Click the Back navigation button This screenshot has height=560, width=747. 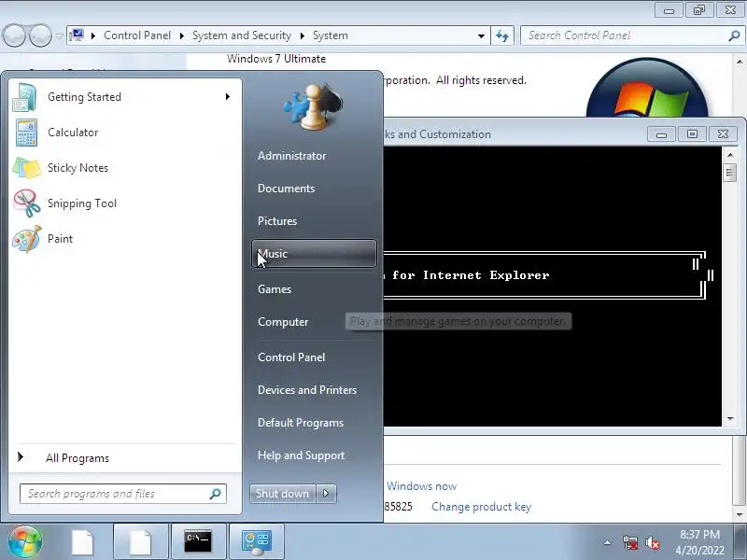[x=14, y=35]
